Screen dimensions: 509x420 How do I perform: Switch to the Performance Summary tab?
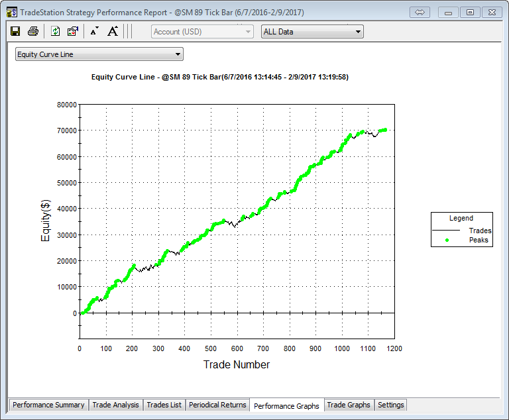pyautogui.click(x=48, y=405)
